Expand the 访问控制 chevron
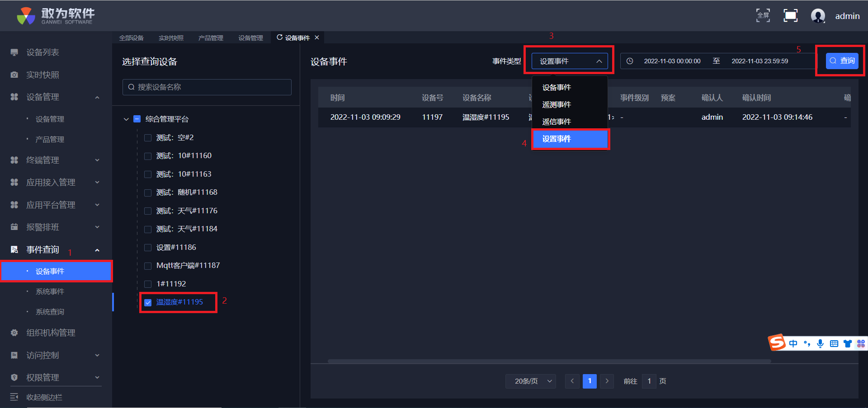Viewport: 868px width, 408px height. click(x=97, y=356)
